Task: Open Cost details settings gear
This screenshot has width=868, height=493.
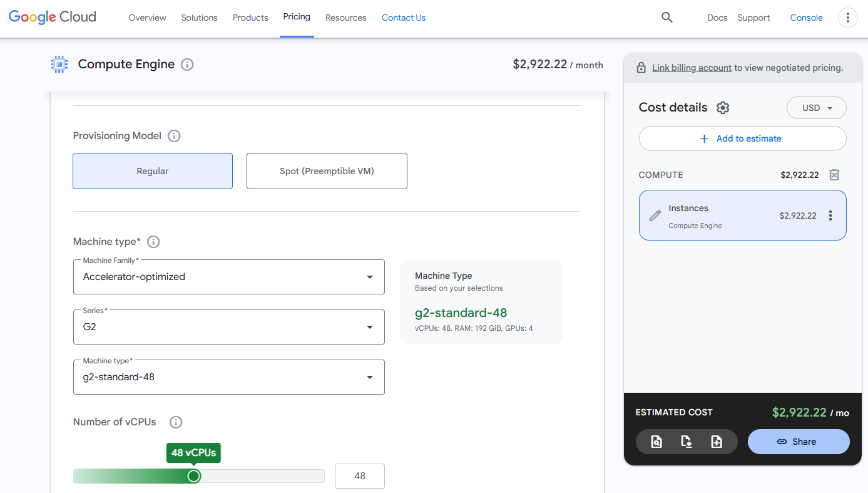Action: point(723,108)
